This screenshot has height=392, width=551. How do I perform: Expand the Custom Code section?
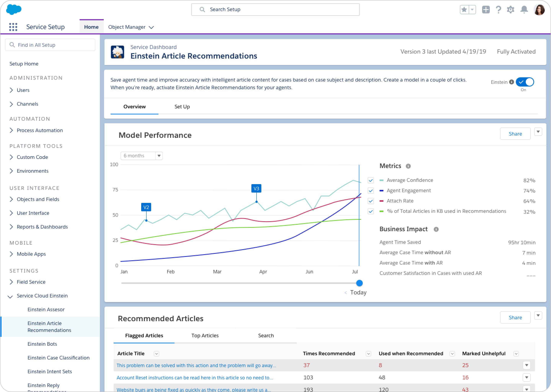pyautogui.click(x=11, y=157)
